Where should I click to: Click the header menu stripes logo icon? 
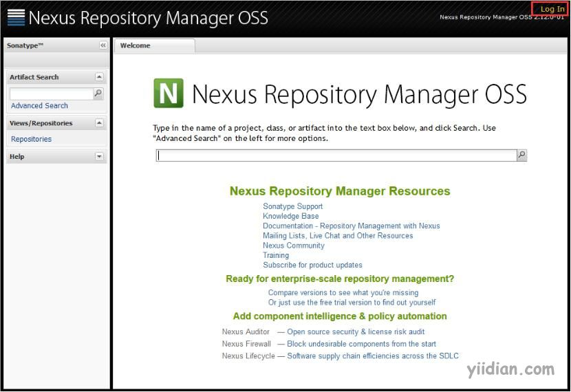[x=16, y=17]
